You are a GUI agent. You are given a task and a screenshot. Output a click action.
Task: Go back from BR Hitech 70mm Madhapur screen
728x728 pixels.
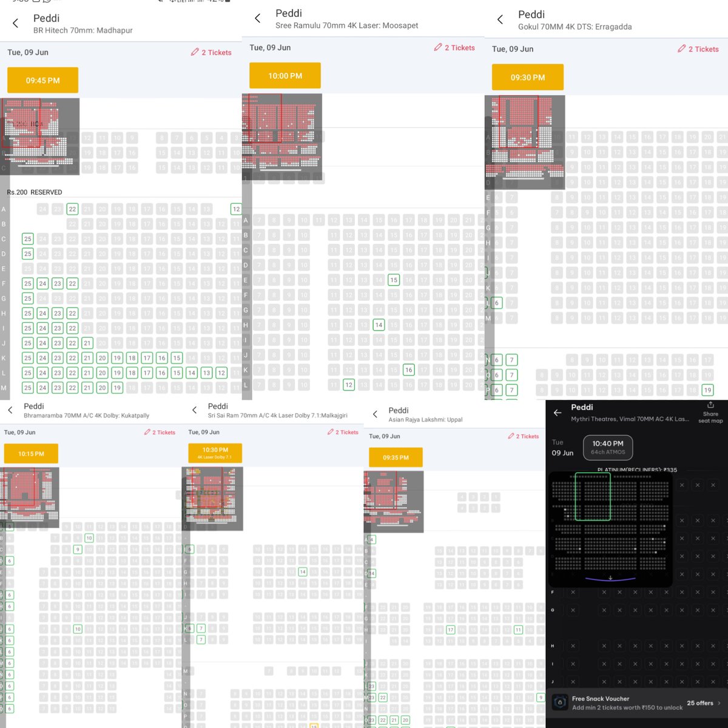click(x=16, y=23)
